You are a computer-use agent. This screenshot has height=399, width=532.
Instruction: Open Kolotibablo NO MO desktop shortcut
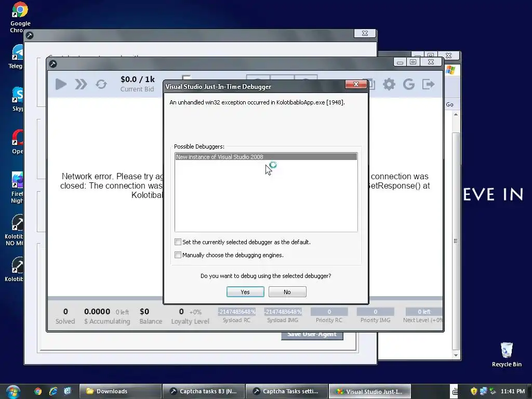15,230
